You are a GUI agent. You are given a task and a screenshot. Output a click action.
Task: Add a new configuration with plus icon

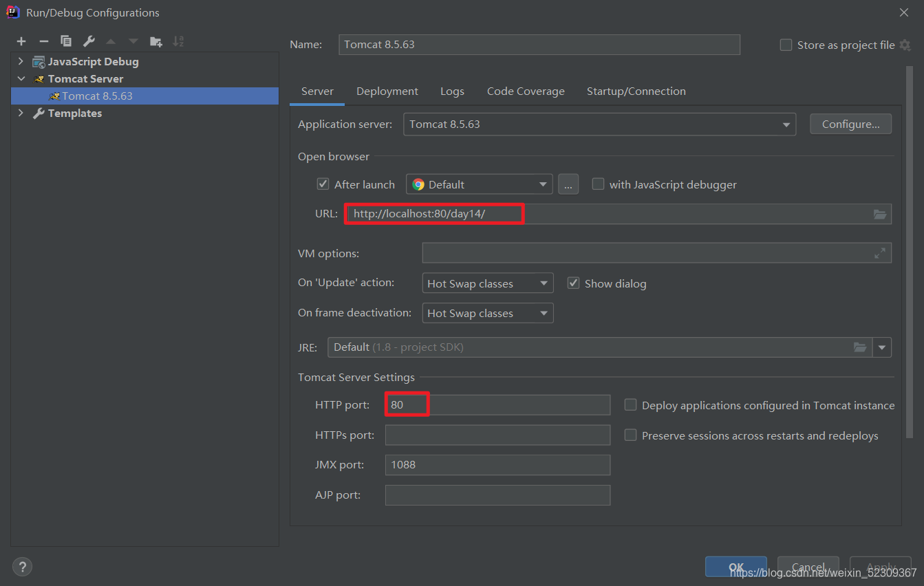21,41
